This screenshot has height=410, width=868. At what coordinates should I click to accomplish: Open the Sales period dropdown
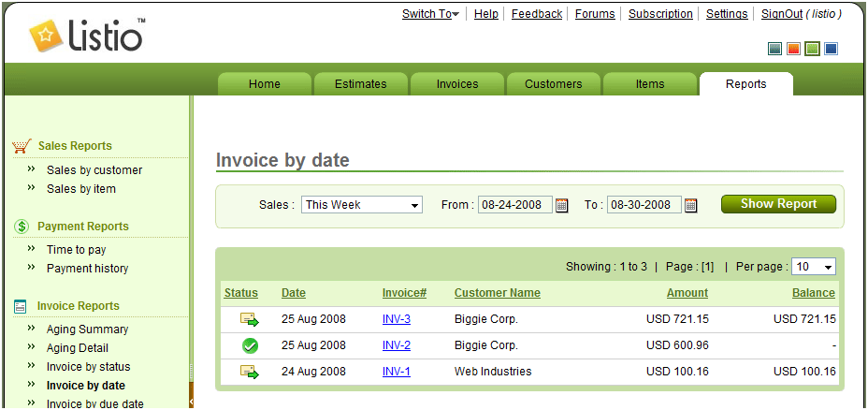(x=361, y=205)
